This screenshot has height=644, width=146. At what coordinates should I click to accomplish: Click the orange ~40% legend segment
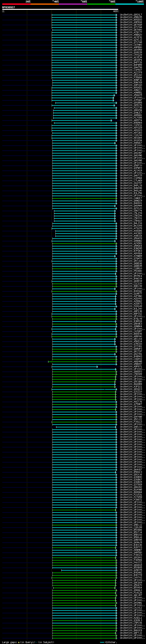point(45,4)
